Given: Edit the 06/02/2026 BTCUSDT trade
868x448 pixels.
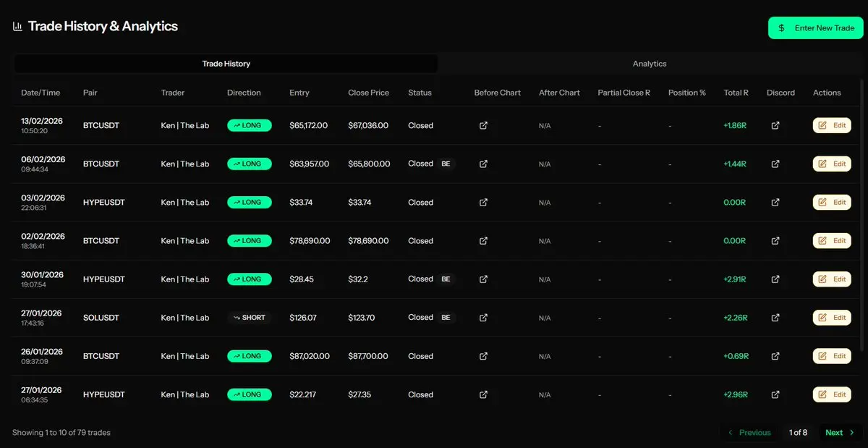Looking at the screenshot, I should [832, 164].
